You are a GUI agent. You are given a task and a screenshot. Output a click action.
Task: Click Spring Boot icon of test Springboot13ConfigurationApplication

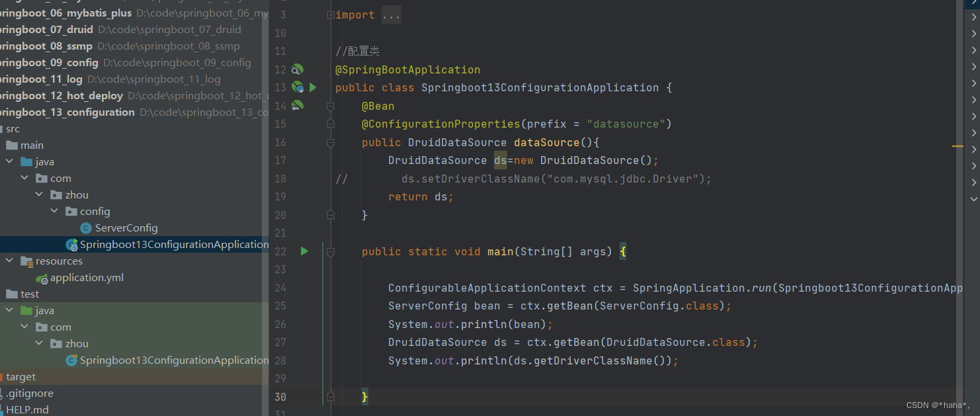coord(71,360)
